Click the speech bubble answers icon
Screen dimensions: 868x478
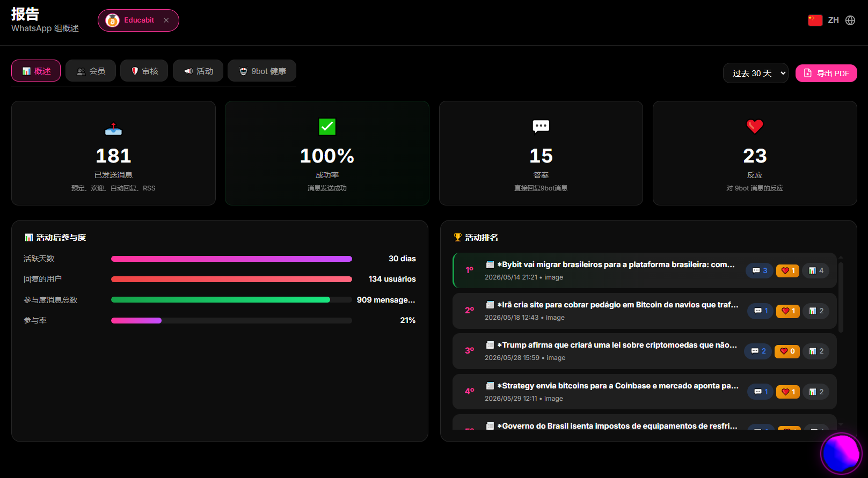541,127
